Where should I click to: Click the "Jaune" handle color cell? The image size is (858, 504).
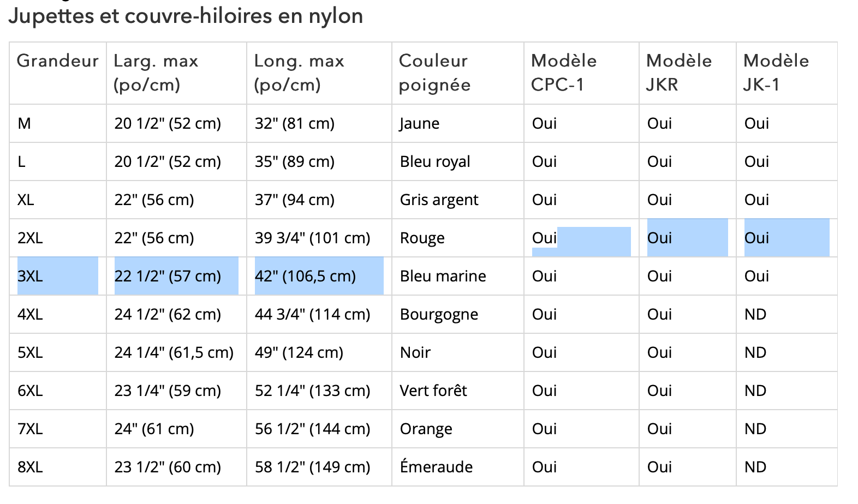419,123
